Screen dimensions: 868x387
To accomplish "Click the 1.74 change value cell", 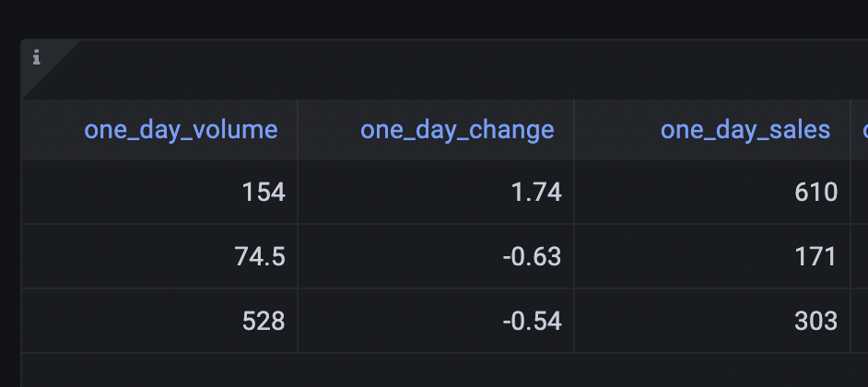I will (436, 192).
